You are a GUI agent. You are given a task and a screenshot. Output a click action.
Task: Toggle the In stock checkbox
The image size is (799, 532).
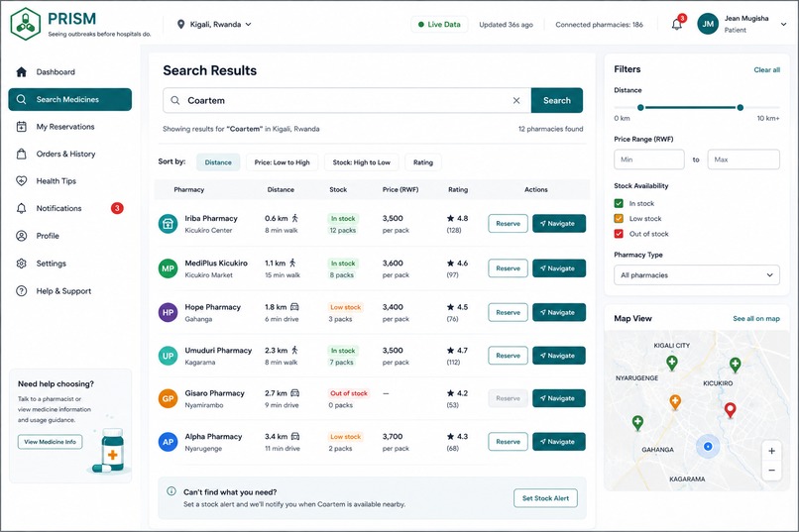click(619, 203)
